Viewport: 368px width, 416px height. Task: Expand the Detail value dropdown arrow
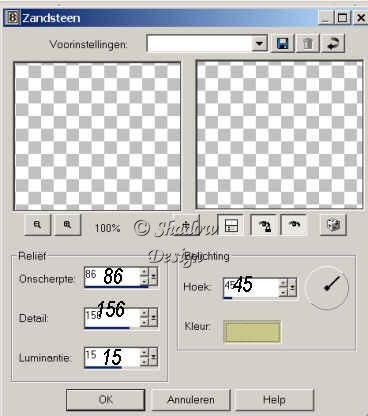click(154, 317)
